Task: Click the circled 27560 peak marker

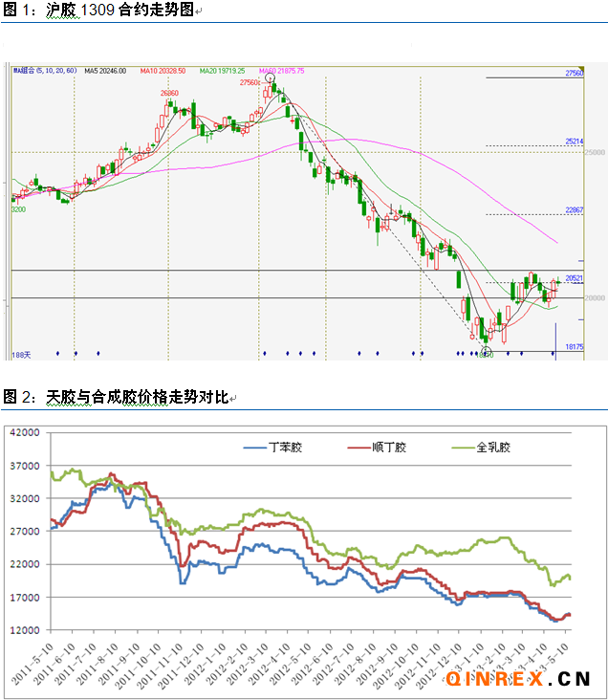Action: pos(270,82)
